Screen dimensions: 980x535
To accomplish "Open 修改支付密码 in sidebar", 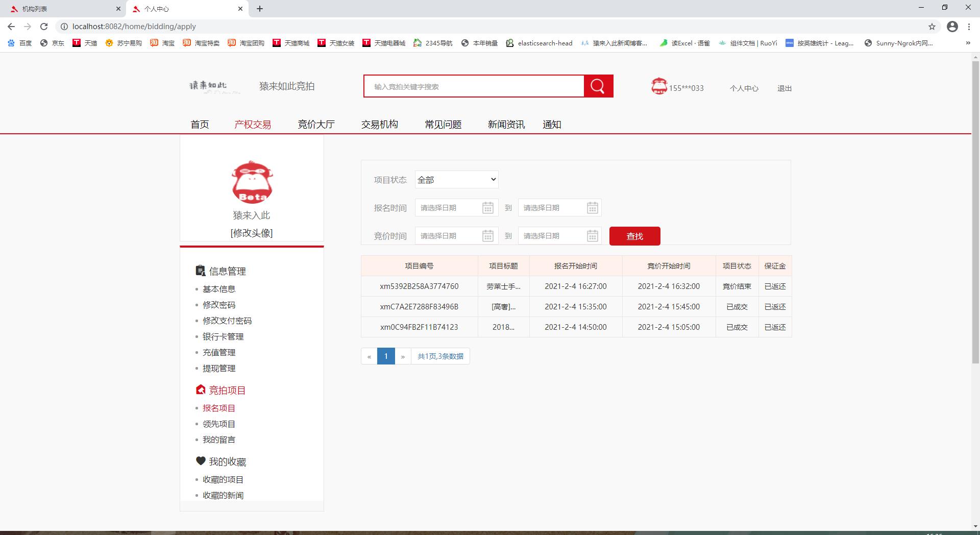I will [227, 321].
